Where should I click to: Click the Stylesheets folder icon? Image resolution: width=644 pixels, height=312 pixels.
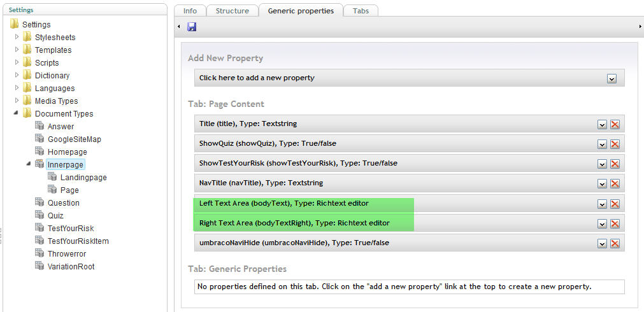27,37
